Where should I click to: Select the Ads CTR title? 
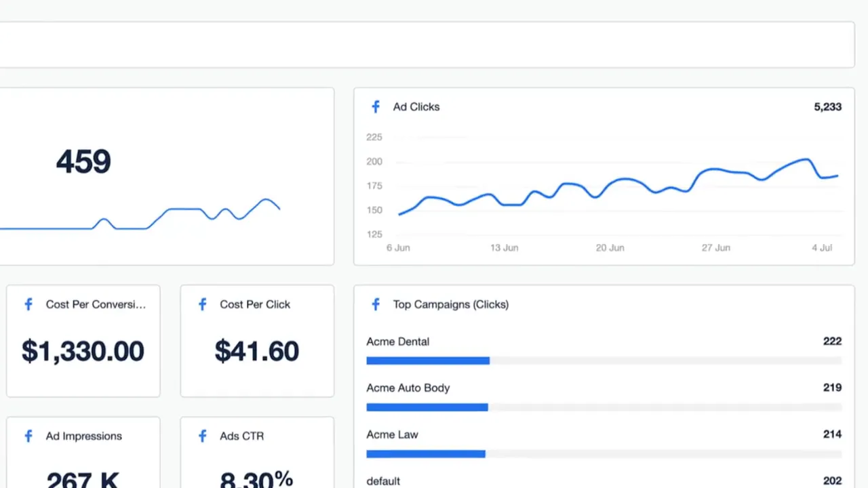coord(242,436)
